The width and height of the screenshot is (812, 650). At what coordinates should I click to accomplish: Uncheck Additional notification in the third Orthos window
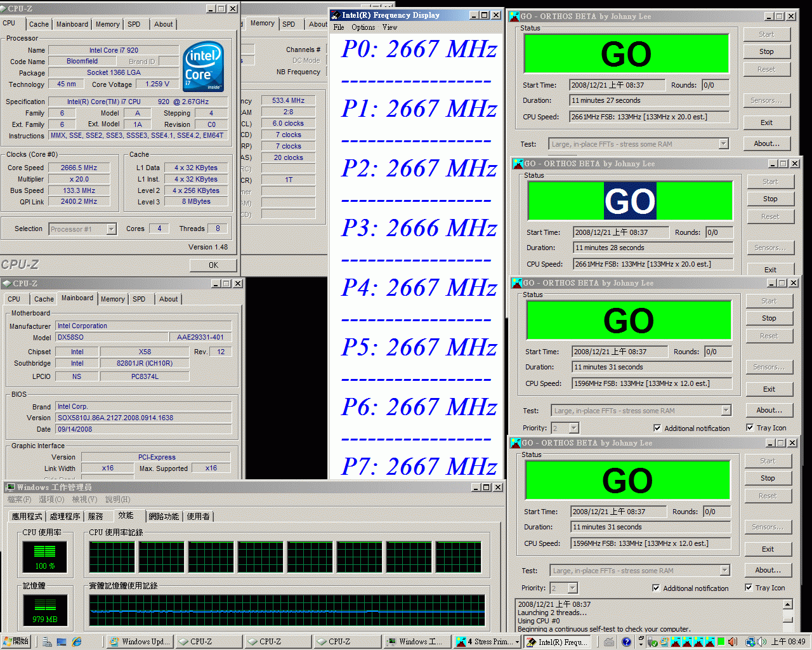pos(657,428)
